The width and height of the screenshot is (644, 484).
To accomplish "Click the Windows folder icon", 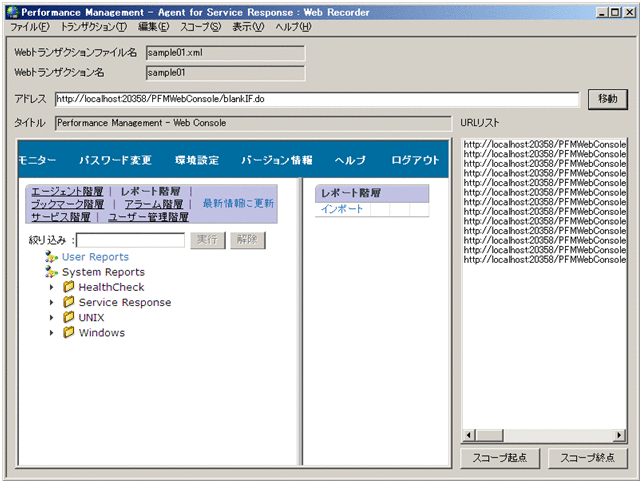I will coord(69,332).
